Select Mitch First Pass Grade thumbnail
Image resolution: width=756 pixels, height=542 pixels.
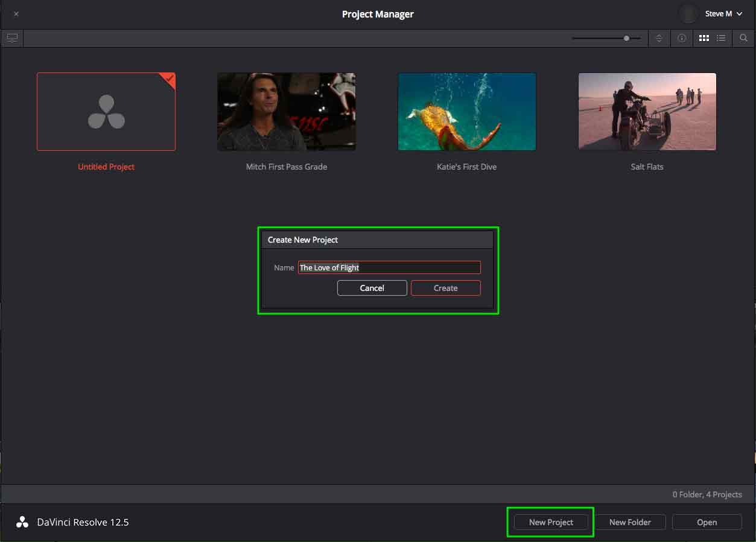pyautogui.click(x=287, y=112)
